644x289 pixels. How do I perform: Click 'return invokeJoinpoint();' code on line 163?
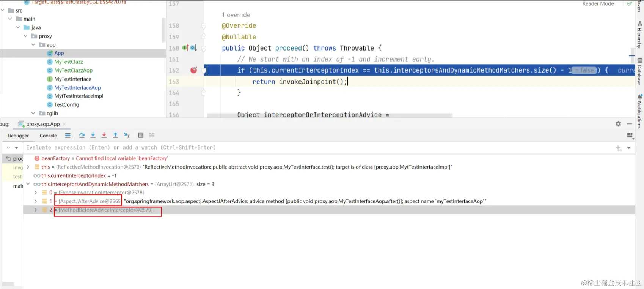[300, 82]
